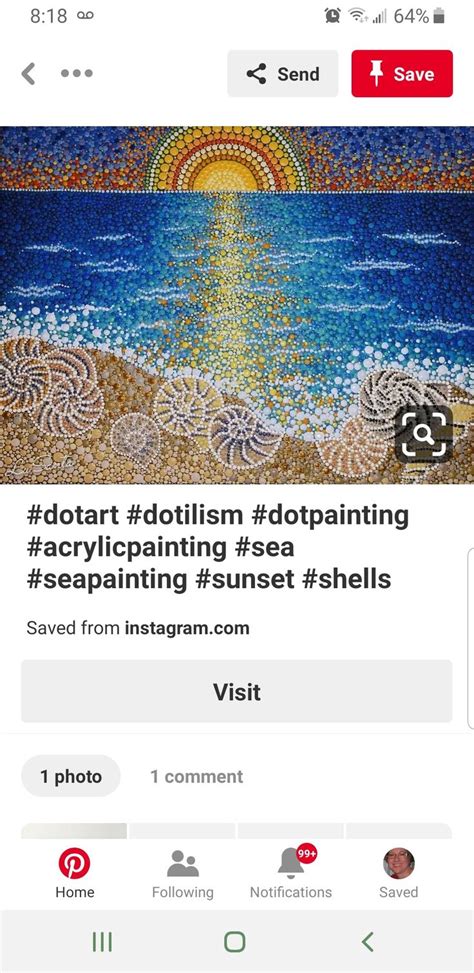The image size is (474, 973).
Task: Click the Visit button
Action: tap(237, 691)
